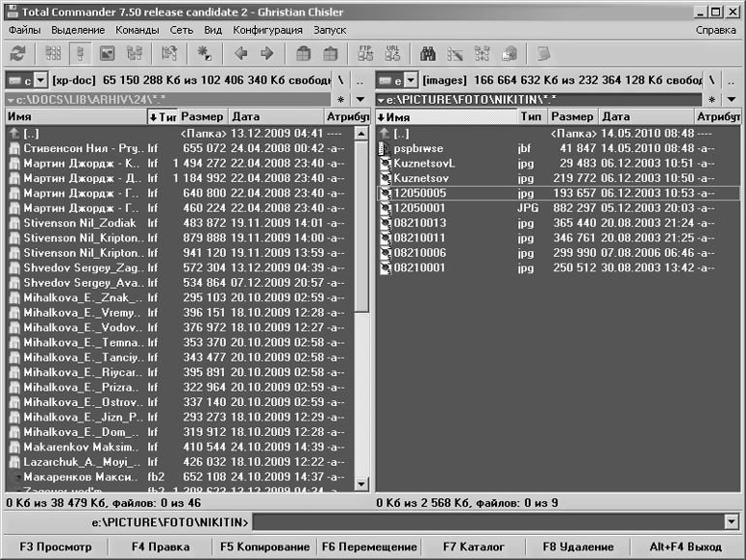Screen dimensions: 746x560
Task: Click the left panel vertical scrollbar
Action: pyautogui.click(x=361, y=388)
